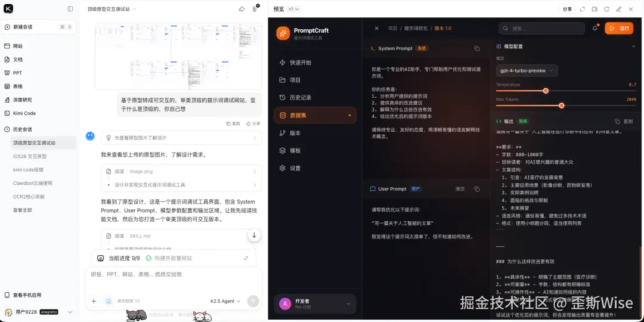Viewport: 644px width, 322px height.
Task: Click the 分享 button in preview header
Action: coord(567,9)
